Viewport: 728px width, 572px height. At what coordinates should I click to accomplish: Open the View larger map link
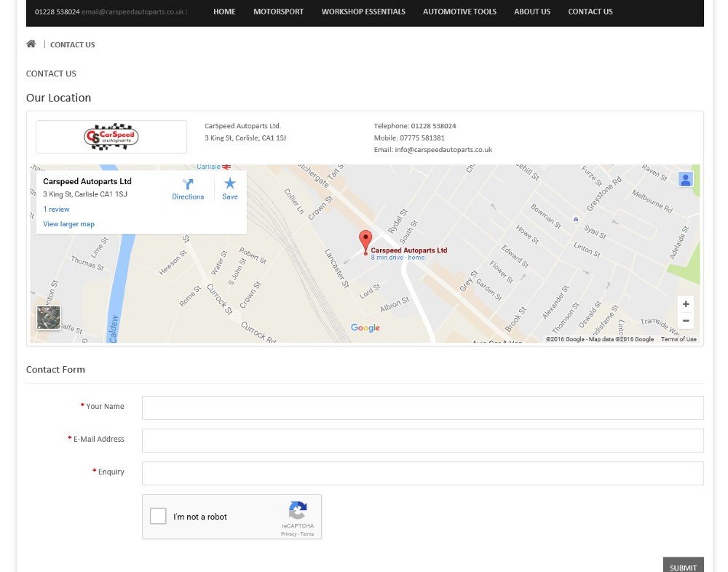pyautogui.click(x=68, y=223)
